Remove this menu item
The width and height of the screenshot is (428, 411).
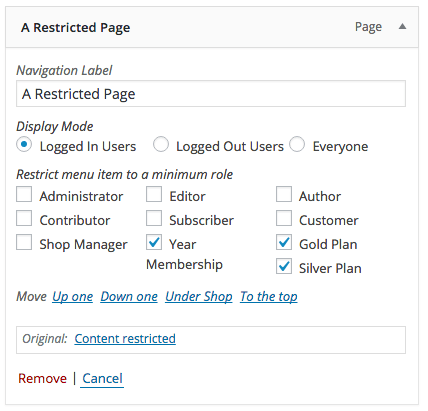42,378
